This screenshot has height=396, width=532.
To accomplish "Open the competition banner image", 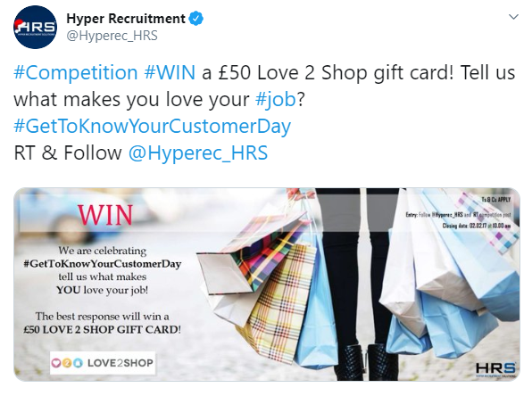I will pyautogui.click(x=267, y=285).
